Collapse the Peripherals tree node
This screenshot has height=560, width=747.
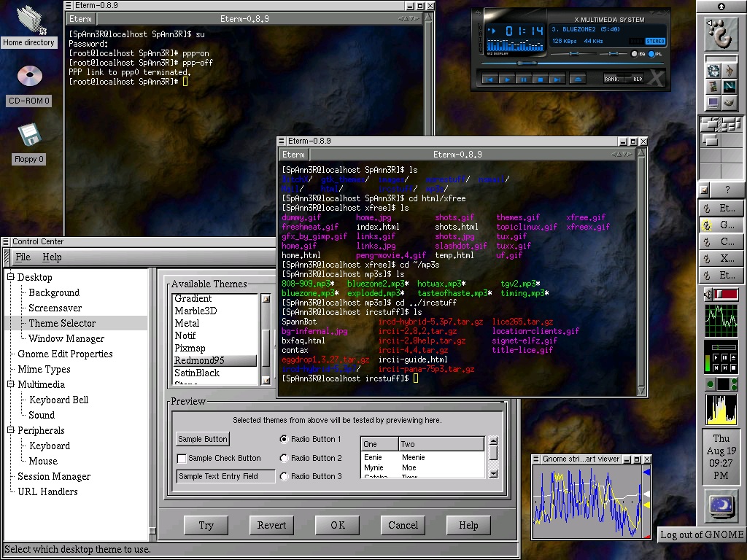click(10, 430)
